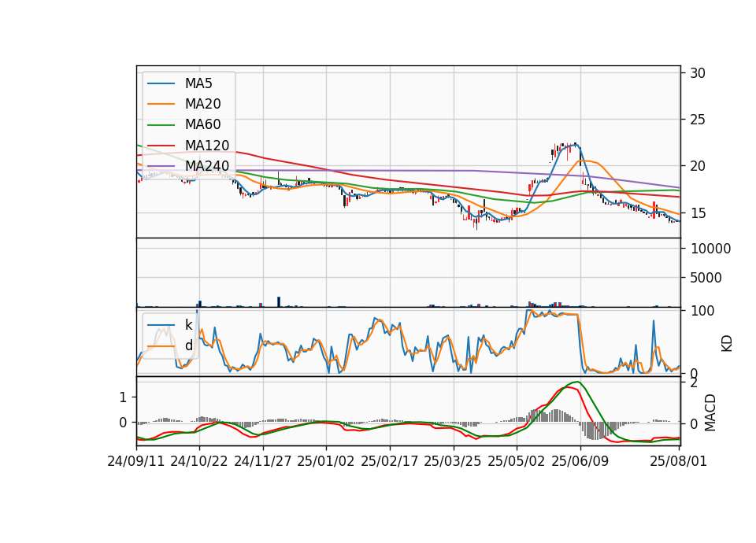Click the price axis label 20
This screenshot has width=756, height=543.
pos(698,166)
